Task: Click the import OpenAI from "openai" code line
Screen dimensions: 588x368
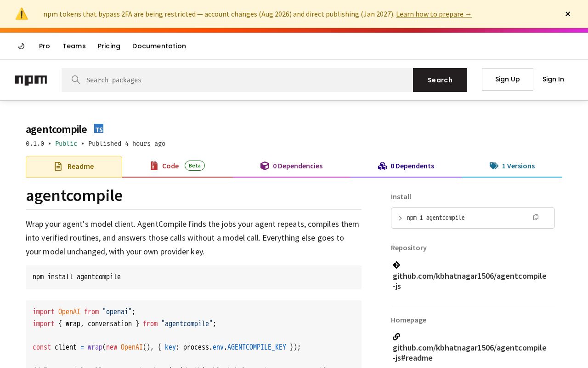Action: pyautogui.click(x=84, y=312)
